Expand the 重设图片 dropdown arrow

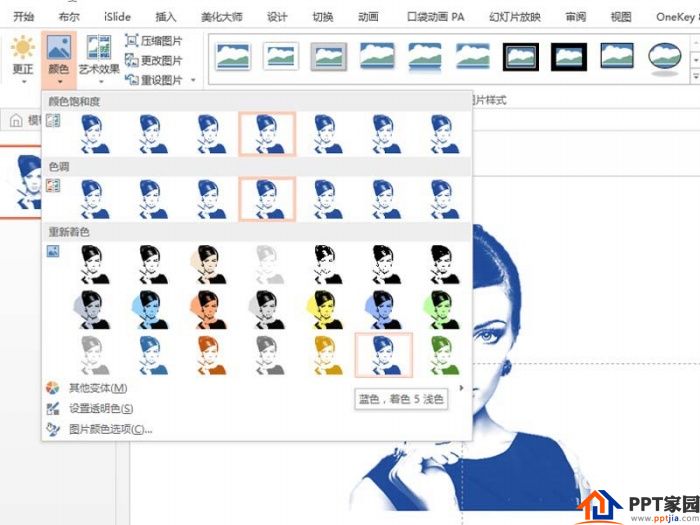[193, 80]
